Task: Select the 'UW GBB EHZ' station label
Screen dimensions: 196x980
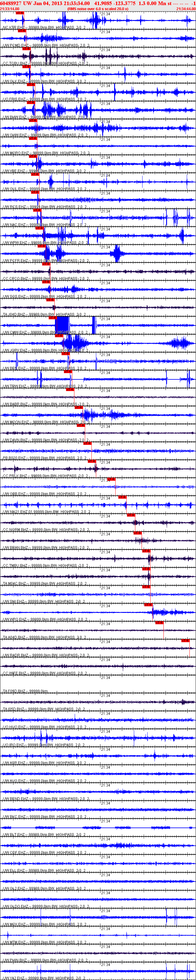Action: point(14,493)
